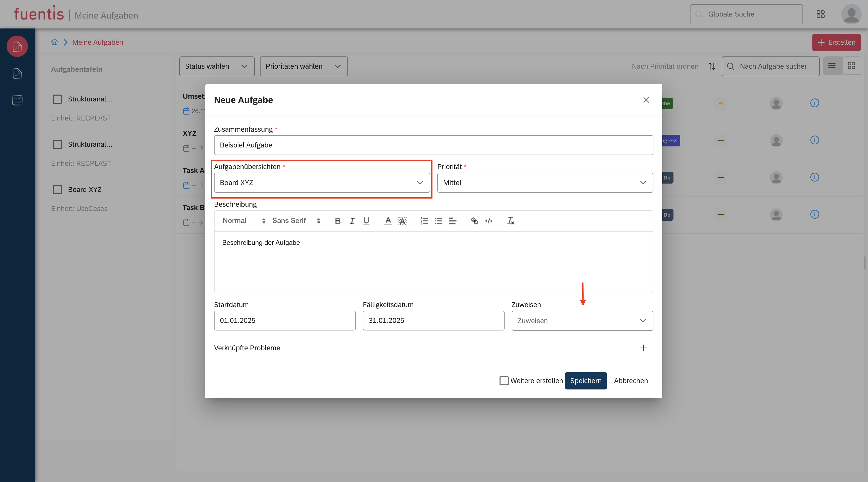Viewport: 868px width, 482px height.
Task: Toggle italic formatting in description editor
Action: (x=352, y=221)
